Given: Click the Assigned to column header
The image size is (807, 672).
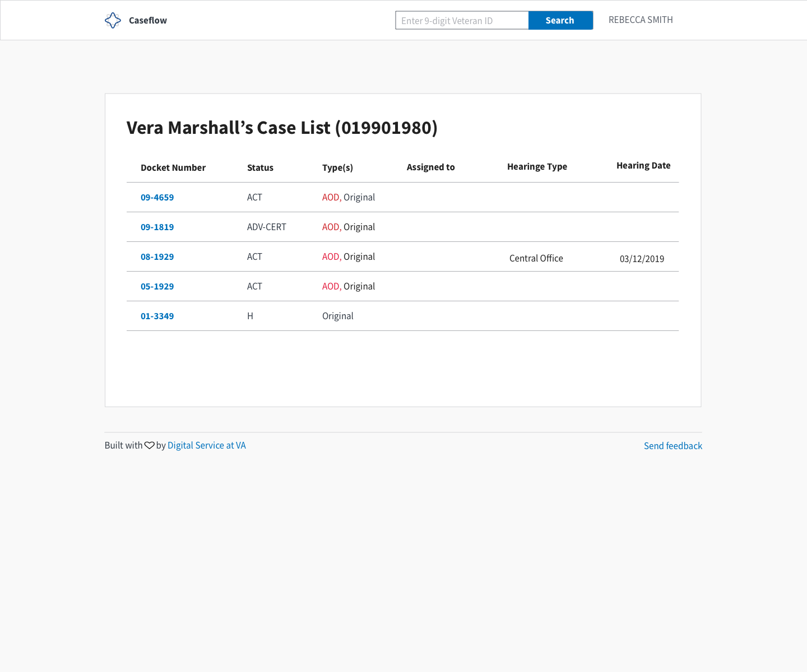Looking at the screenshot, I should [430, 167].
